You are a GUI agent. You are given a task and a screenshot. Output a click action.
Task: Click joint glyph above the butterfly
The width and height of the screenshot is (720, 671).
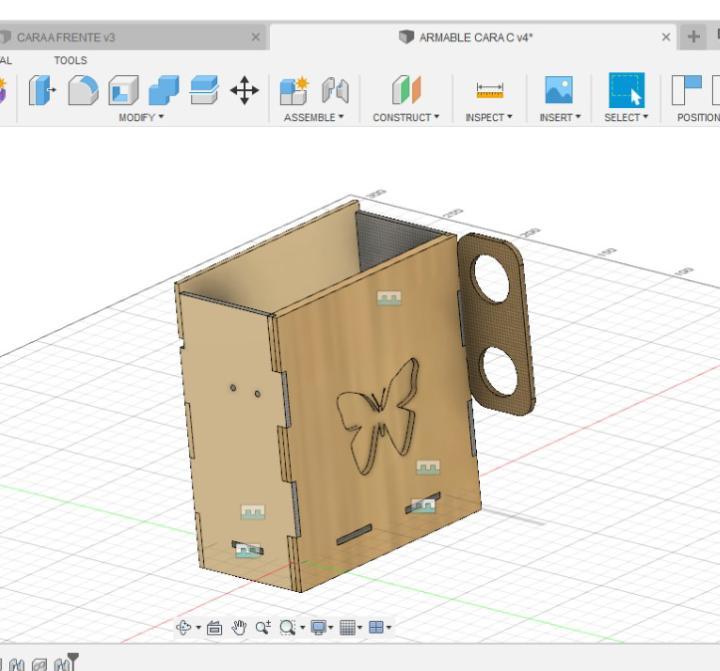tap(389, 298)
